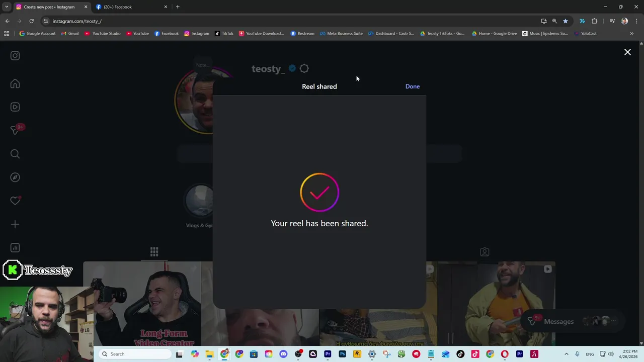Image resolution: width=644 pixels, height=362 pixels.
Task: Open the TikTok bookmark
Action: [224, 34]
